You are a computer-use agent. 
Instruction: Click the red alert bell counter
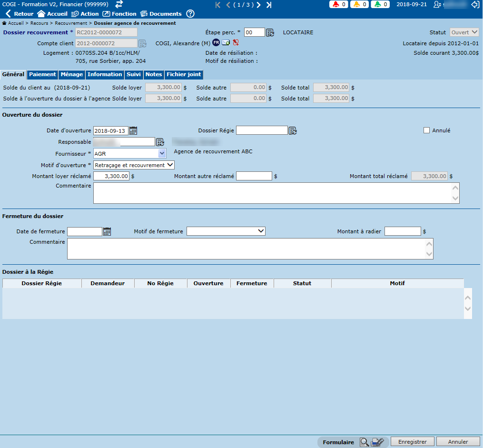point(339,4)
